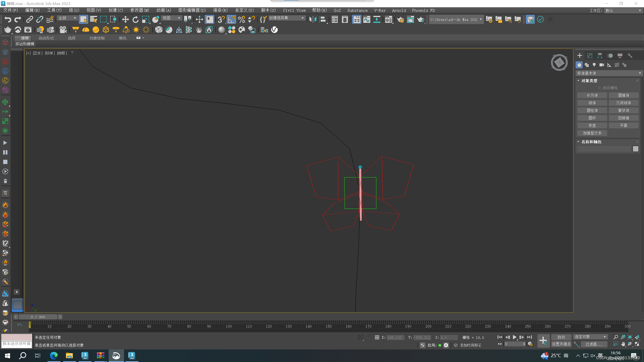The height and width of the screenshot is (362, 644).
Task: Open the 标准基本体 primitive type dropdown
Action: point(608,73)
